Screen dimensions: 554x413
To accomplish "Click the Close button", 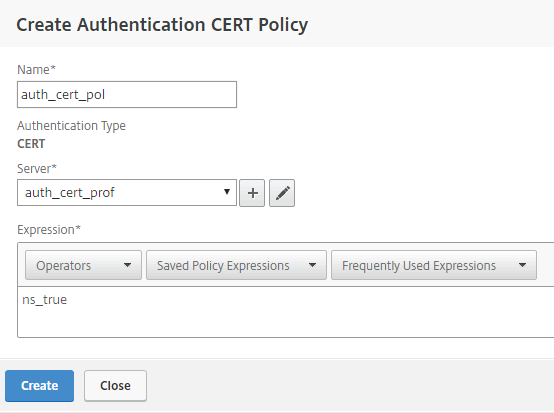I will 115,386.
